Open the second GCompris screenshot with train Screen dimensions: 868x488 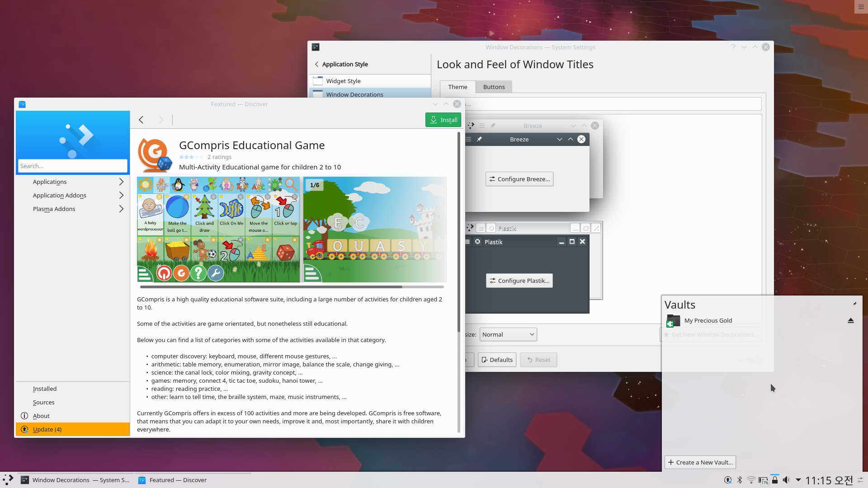coord(375,230)
